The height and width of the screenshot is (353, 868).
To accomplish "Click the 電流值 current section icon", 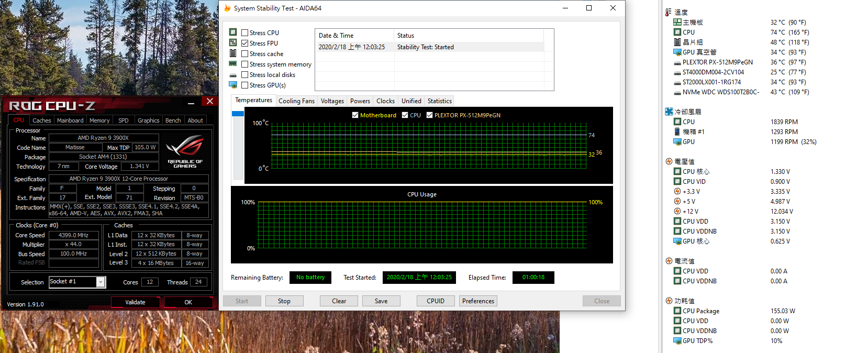I will pos(669,261).
